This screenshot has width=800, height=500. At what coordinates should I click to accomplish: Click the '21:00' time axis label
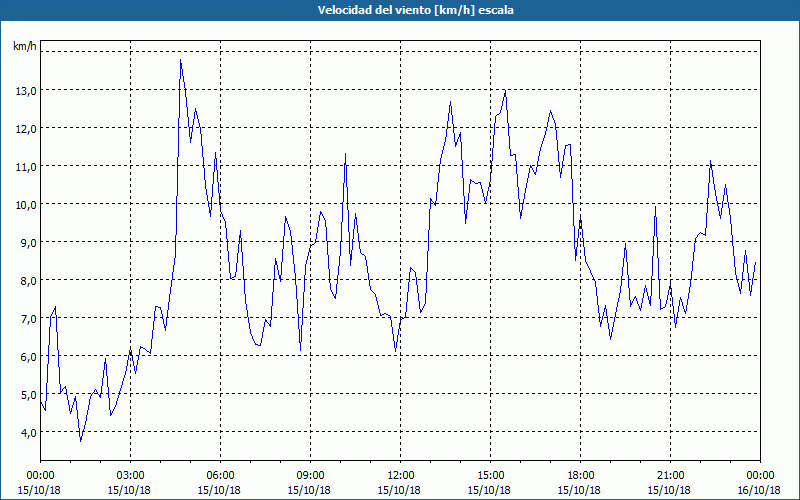(x=670, y=476)
